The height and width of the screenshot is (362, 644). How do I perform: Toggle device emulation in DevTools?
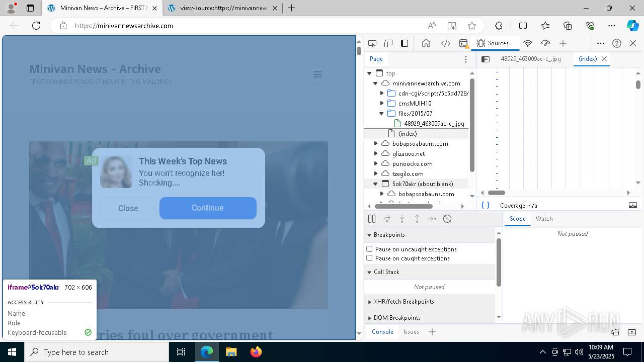click(388, 43)
